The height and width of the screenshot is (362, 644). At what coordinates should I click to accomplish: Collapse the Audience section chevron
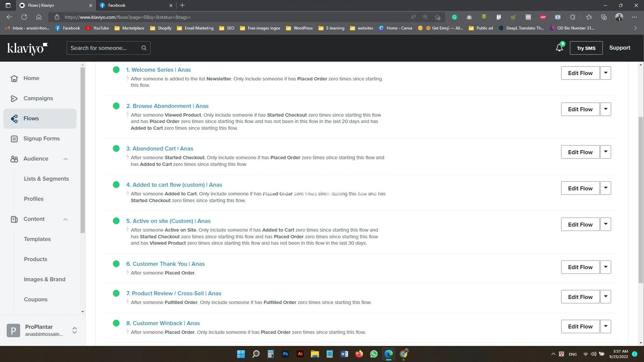[x=65, y=159]
